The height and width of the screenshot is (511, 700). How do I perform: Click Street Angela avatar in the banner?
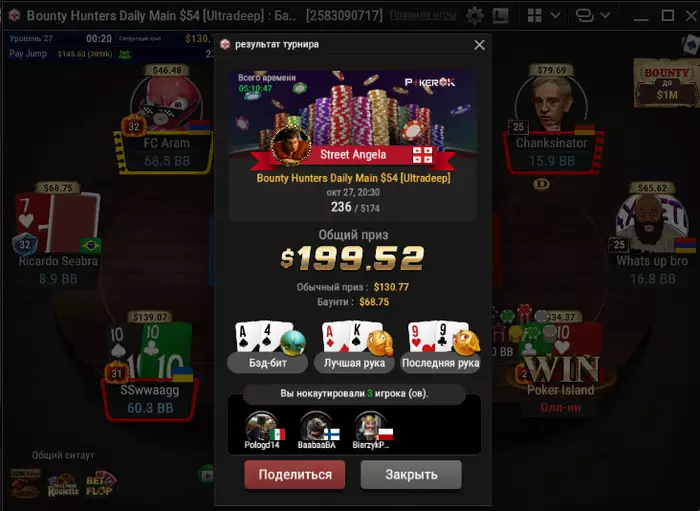pyautogui.click(x=291, y=145)
